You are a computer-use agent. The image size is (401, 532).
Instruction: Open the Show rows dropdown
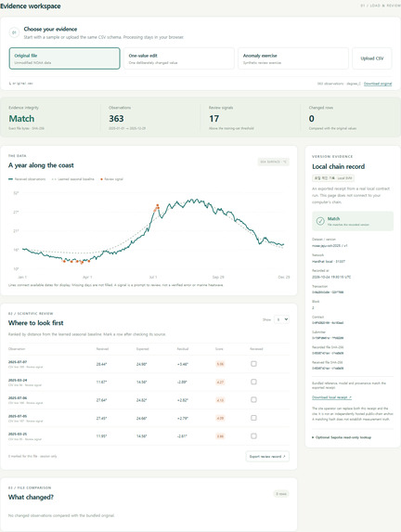point(281,319)
